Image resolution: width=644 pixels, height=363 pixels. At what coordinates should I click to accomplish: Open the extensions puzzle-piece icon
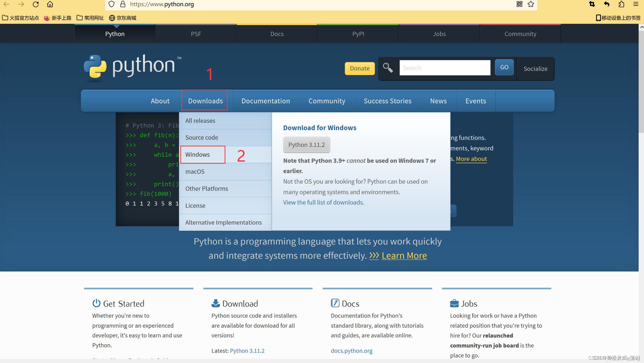[621, 4]
